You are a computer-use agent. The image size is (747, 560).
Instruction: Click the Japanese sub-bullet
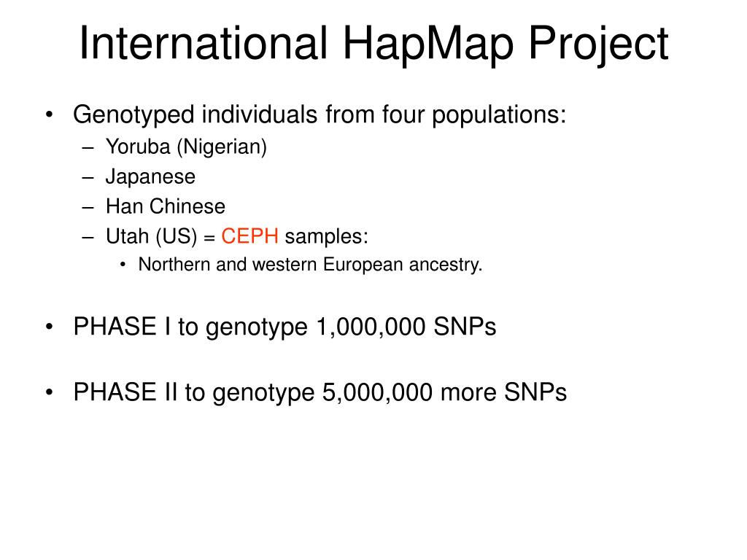(150, 176)
